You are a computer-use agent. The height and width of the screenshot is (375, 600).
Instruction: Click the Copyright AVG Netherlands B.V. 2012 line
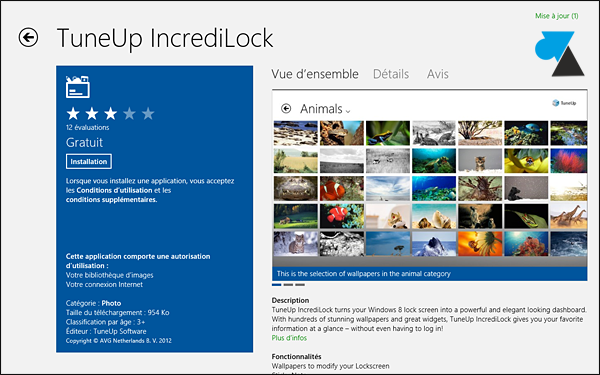coord(119,341)
